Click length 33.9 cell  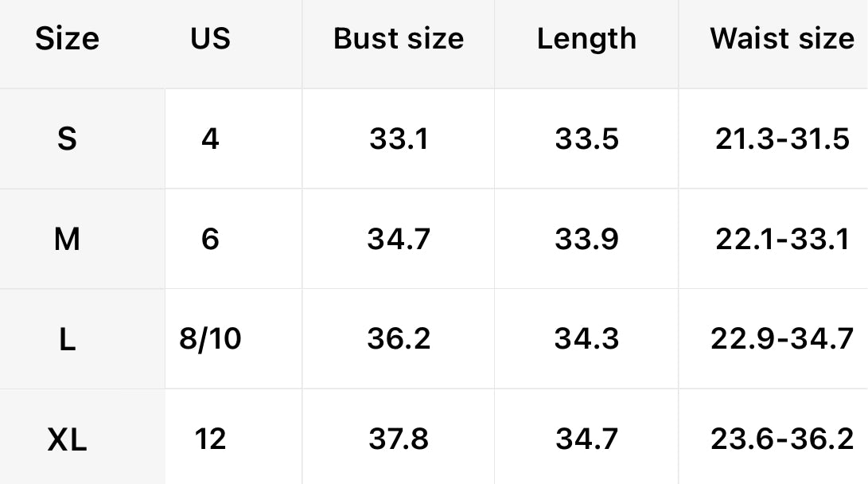click(x=586, y=239)
